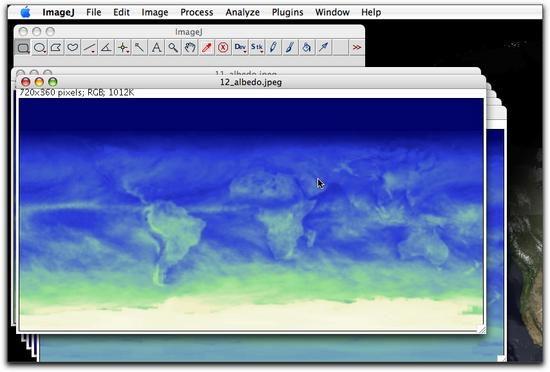Select the Hand scrolling tool
This screenshot has height=372, width=550.
[190, 47]
